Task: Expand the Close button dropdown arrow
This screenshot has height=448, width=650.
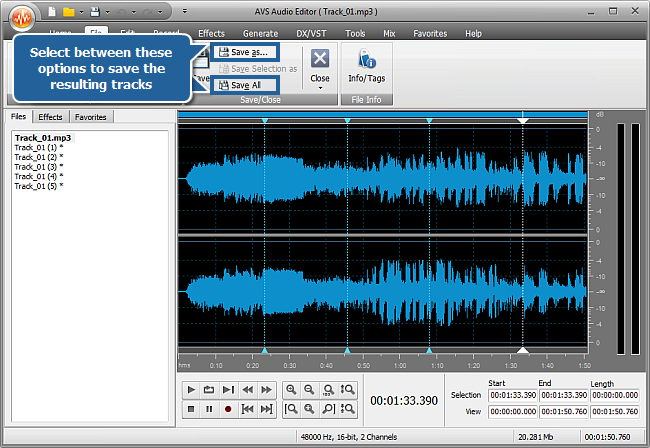Action: 320,88
